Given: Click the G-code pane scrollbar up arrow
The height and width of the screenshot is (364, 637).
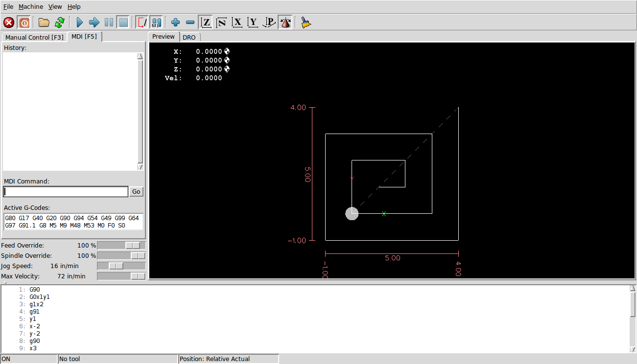Looking at the screenshot, I should pos(633,289).
